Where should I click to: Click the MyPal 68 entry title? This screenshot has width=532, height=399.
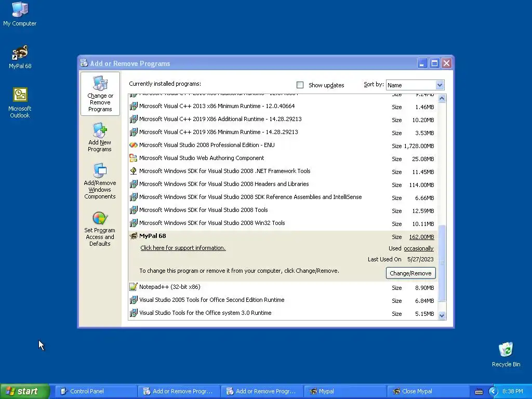point(153,236)
